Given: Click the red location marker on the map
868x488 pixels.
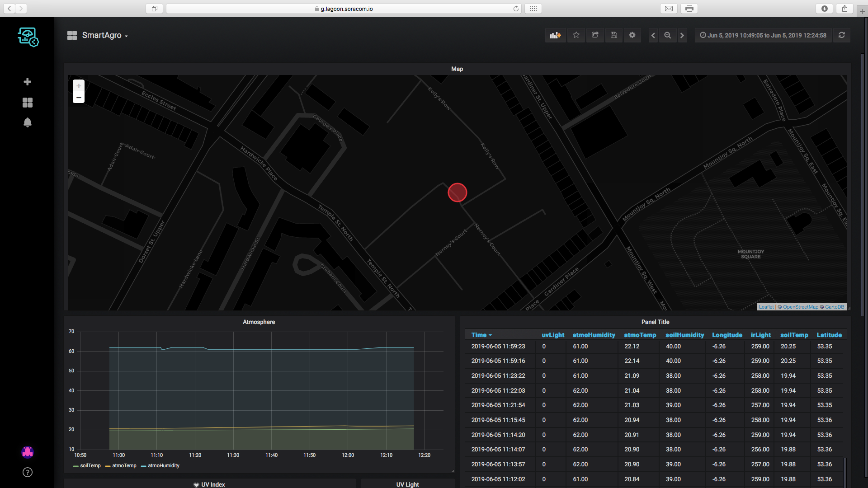Looking at the screenshot, I should [x=457, y=192].
